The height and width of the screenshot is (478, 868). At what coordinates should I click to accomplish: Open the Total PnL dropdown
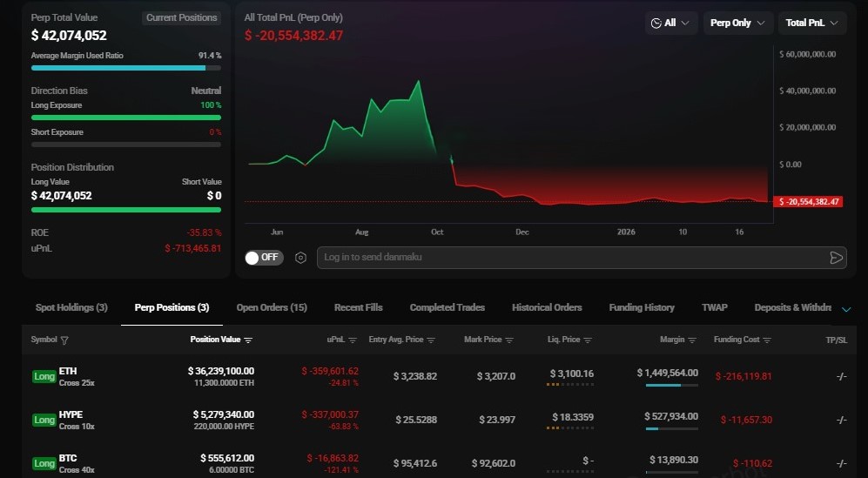tap(812, 23)
